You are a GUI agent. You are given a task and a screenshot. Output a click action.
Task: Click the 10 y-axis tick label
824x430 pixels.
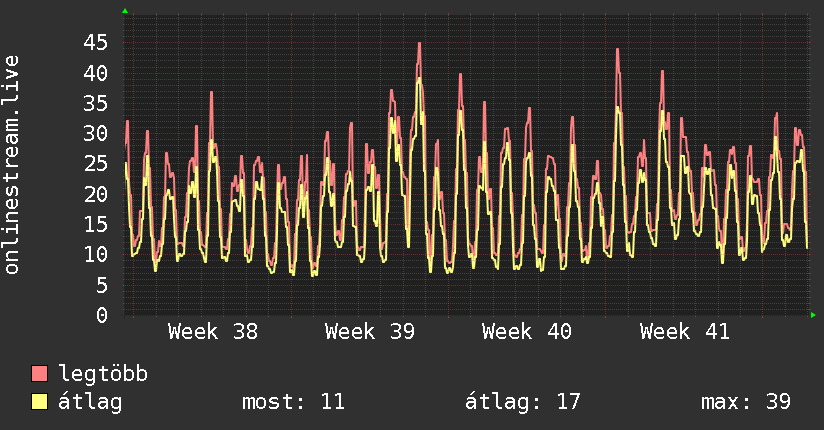[x=96, y=255]
